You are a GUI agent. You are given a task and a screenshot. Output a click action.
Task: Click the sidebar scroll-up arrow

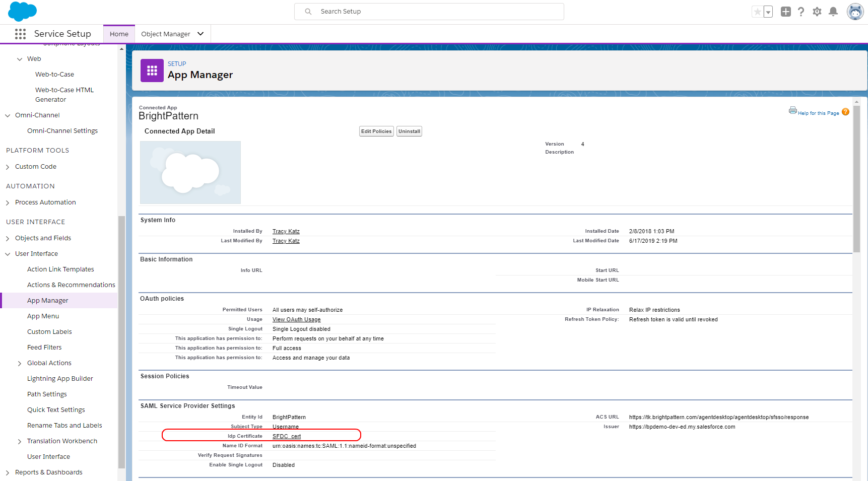(121, 49)
